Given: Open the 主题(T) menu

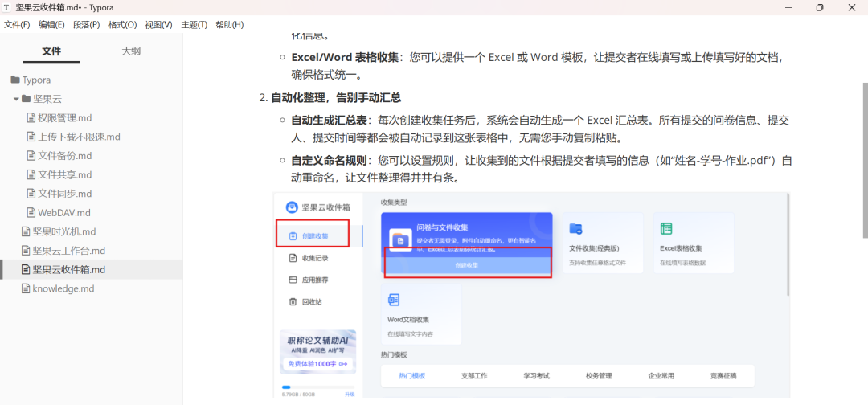Looking at the screenshot, I should point(194,25).
